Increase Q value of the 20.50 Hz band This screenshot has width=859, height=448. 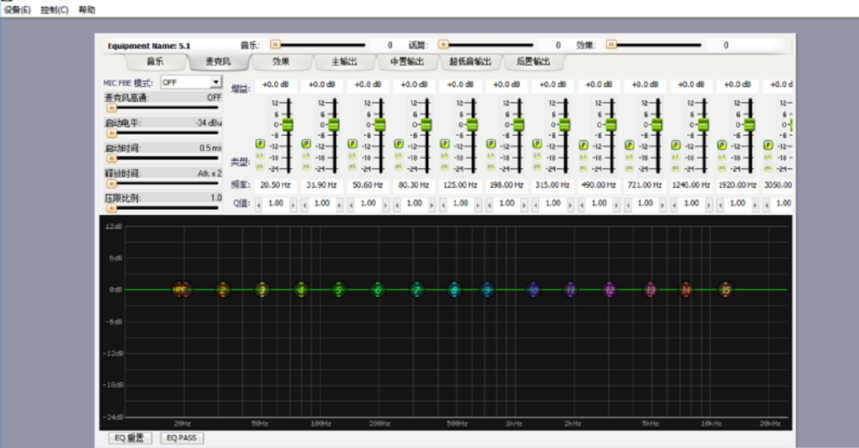pyautogui.click(x=293, y=204)
